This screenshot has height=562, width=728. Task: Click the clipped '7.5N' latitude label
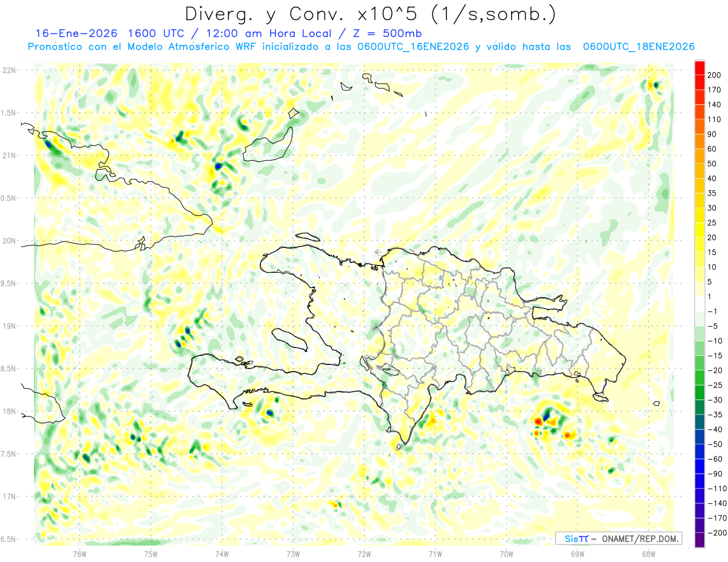pos(8,454)
